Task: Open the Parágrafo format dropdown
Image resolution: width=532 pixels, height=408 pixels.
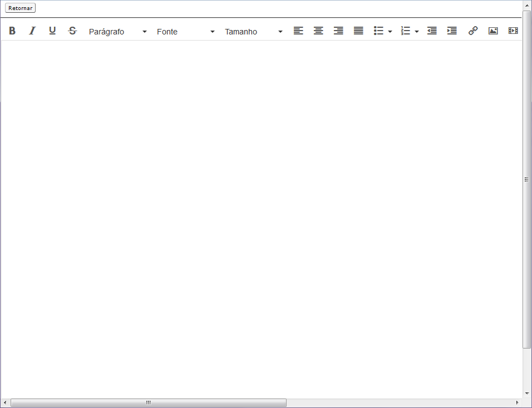Action: (x=118, y=32)
